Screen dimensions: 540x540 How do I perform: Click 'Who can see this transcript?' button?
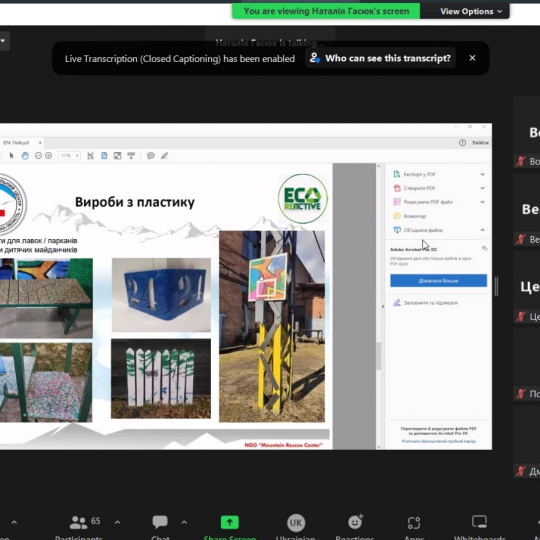click(x=381, y=58)
